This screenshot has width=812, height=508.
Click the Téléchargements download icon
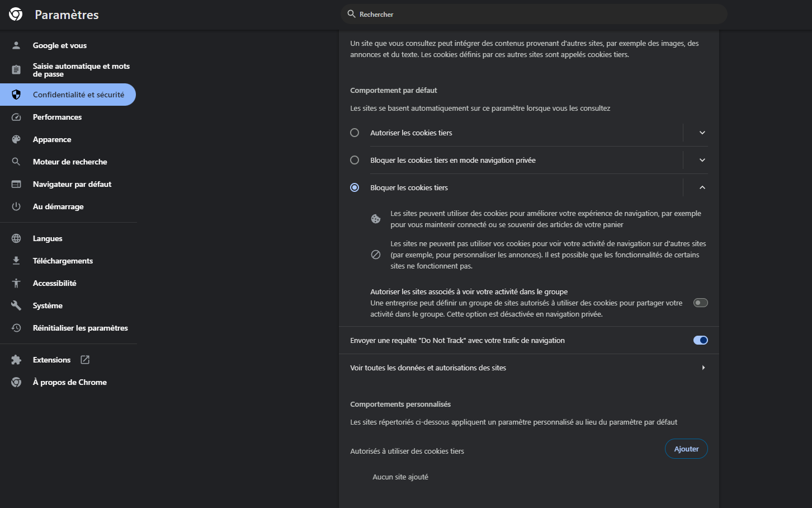coord(16,260)
